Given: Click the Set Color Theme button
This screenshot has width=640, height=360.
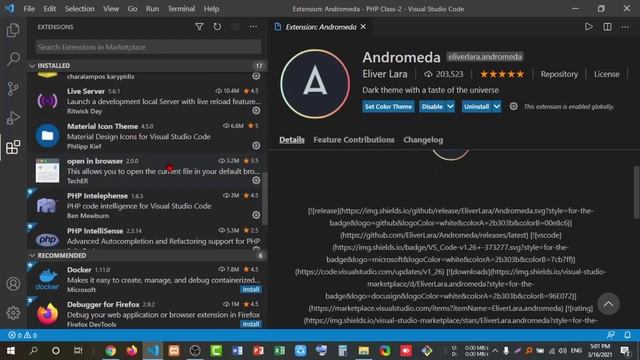Looking at the screenshot, I should [388, 107].
